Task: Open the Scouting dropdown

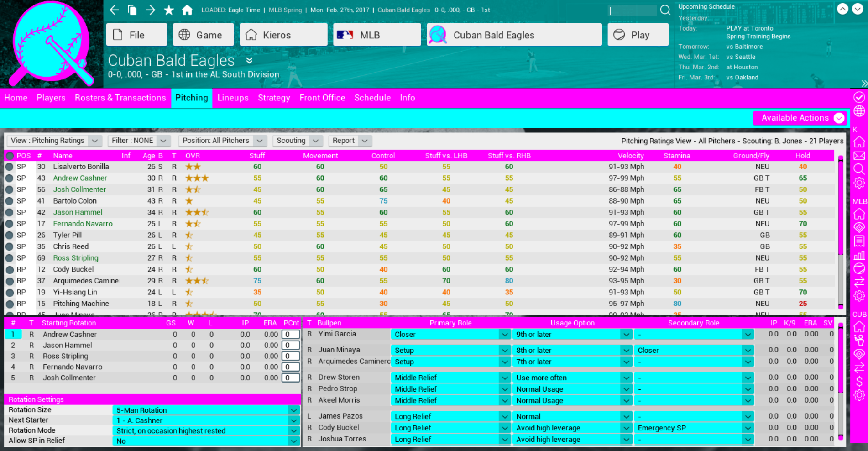Action: (x=298, y=141)
